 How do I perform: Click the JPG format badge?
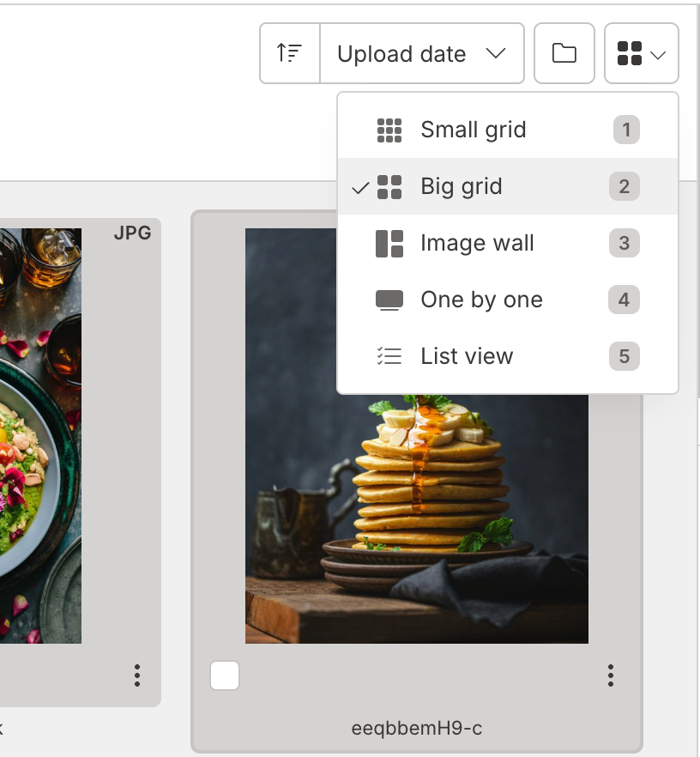click(132, 233)
